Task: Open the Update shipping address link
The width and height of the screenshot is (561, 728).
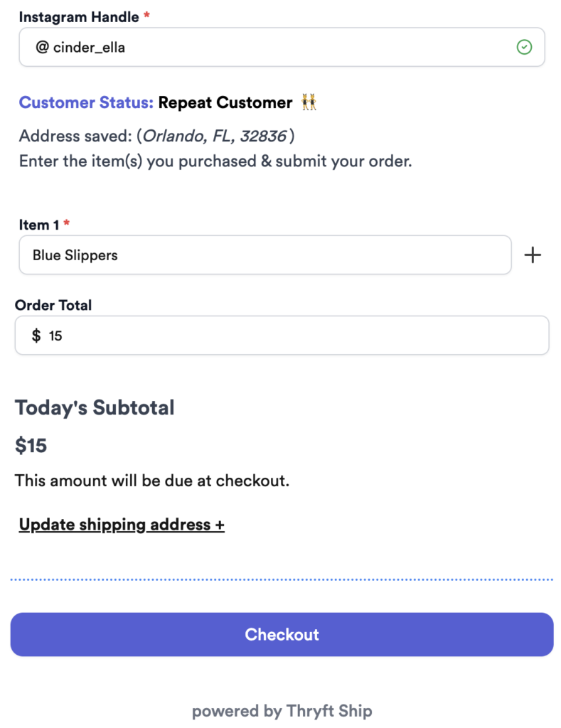Action: (122, 525)
